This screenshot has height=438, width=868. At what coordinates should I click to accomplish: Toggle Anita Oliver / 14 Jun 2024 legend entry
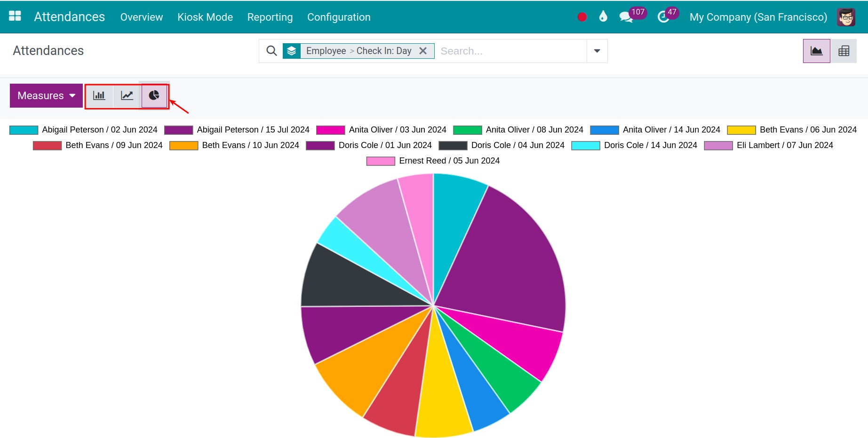coord(655,130)
